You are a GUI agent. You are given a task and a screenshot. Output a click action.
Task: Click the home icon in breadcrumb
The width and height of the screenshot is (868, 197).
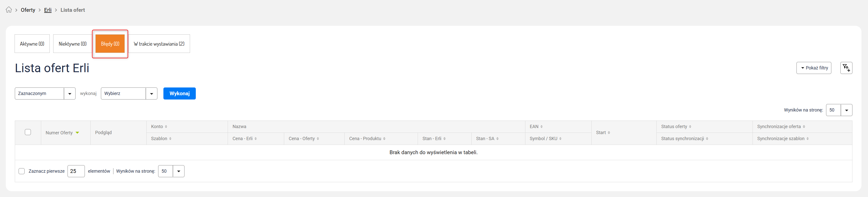[9, 10]
